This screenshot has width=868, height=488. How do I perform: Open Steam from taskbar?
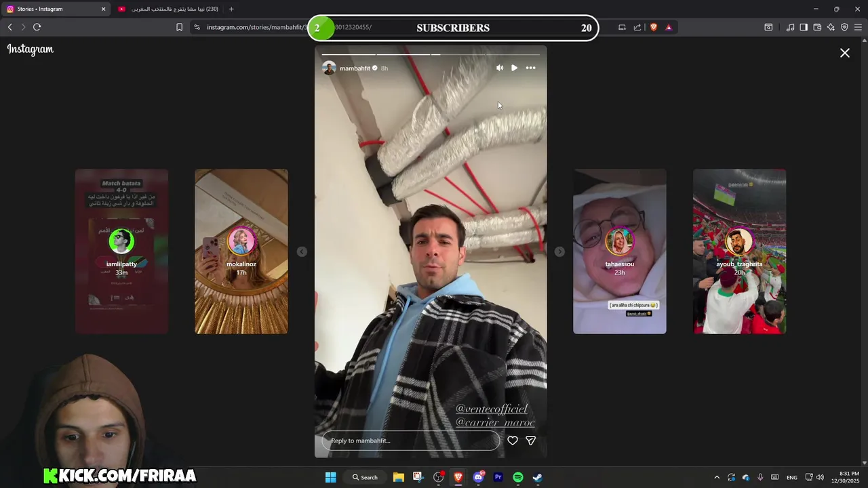(x=537, y=477)
